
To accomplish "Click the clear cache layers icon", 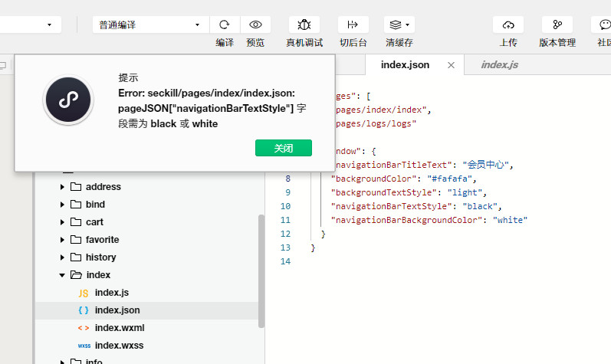I will pos(399,25).
